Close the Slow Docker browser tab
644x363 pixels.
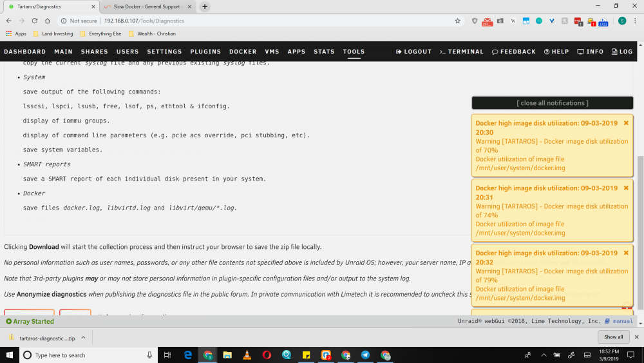pos(189,6)
